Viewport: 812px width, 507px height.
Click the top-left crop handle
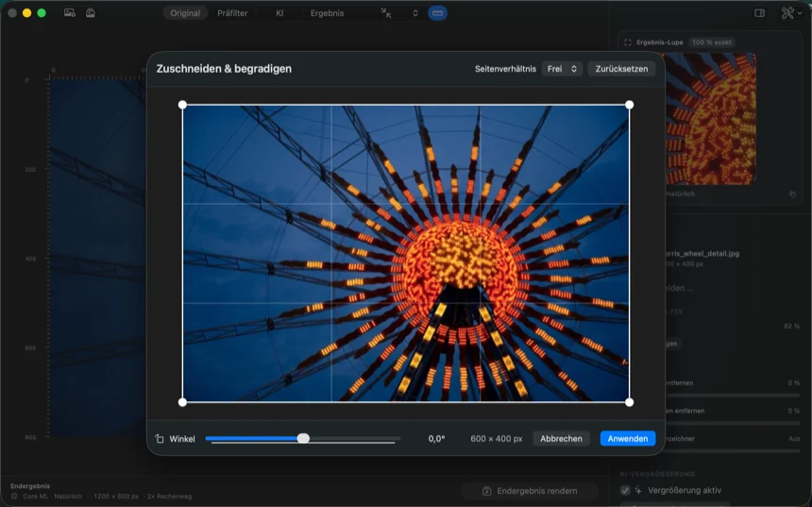click(182, 105)
